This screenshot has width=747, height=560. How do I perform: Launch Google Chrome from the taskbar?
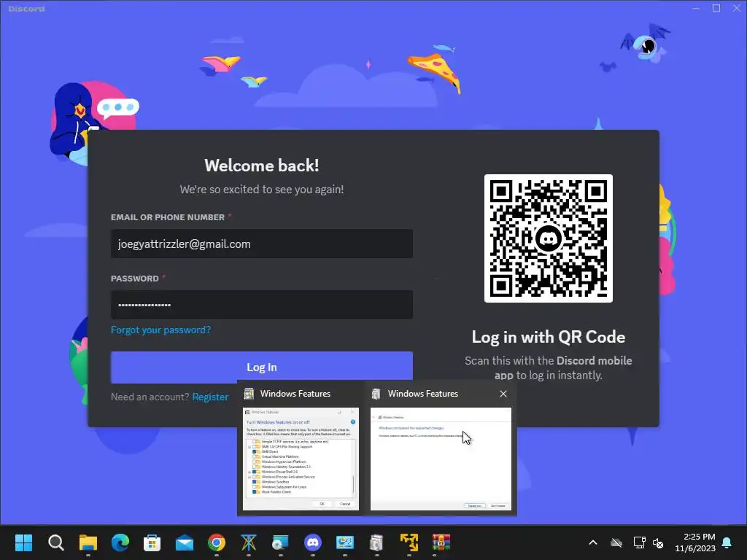[x=216, y=542]
